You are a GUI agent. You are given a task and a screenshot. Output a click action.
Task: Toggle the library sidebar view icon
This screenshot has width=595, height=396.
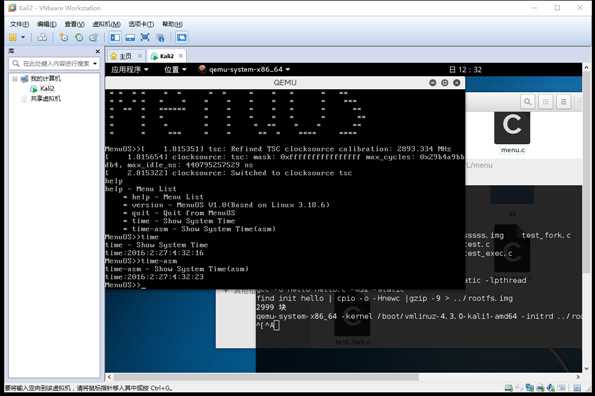pyautogui.click(x=115, y=37)
